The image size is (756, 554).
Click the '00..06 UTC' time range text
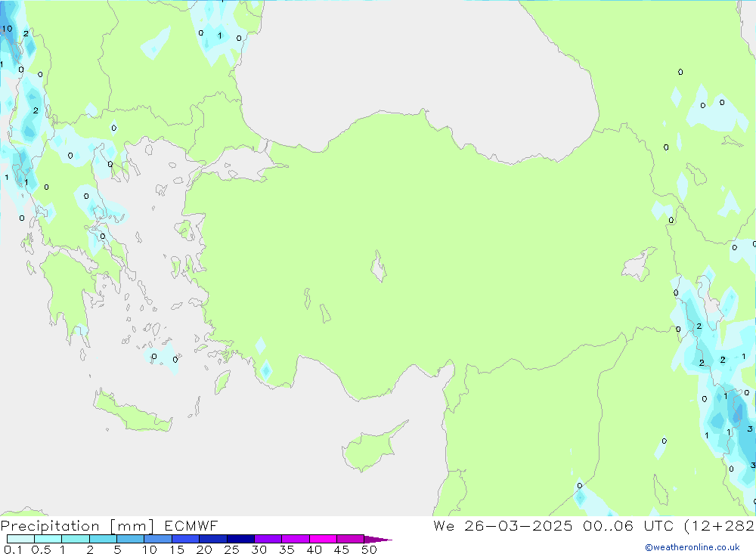[628, 525]
